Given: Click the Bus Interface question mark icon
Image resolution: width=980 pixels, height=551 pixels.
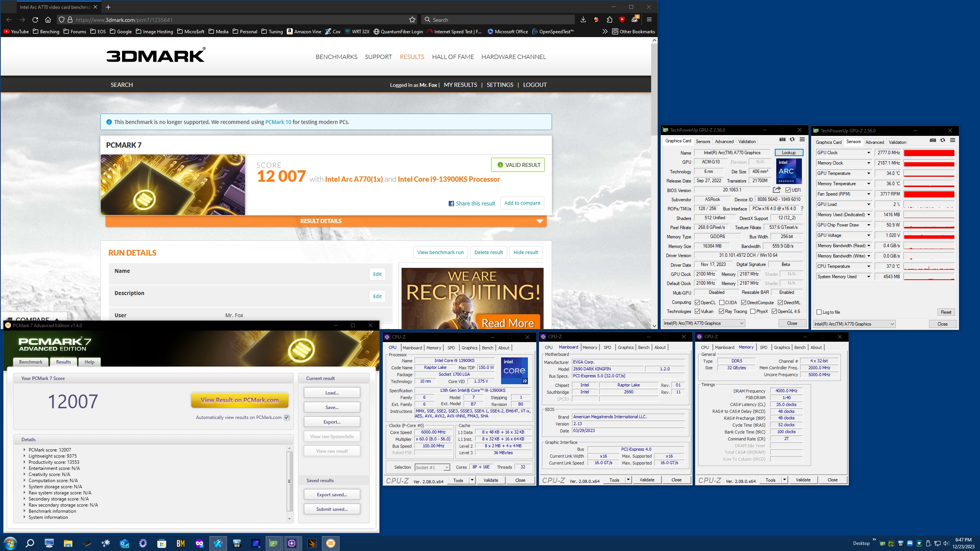Looking at the screenshot, I should tap(802, 209).
